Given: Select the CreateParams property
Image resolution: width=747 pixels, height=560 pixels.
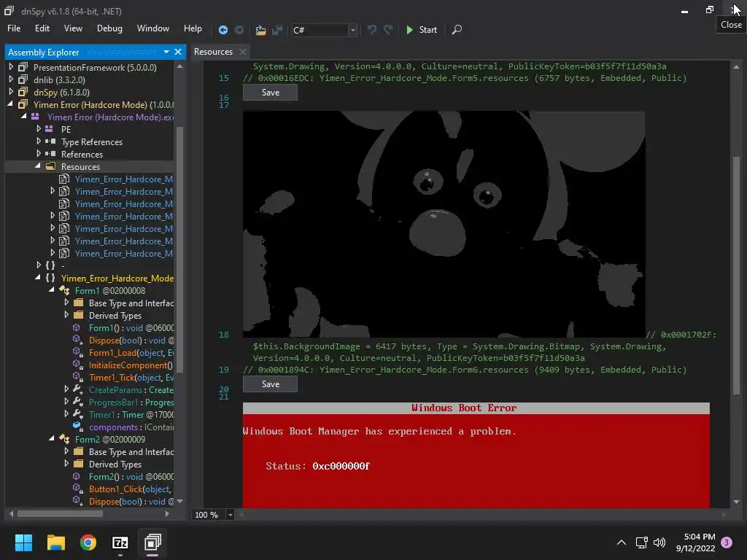Looking at the screenshot, I should click(131, 390).
